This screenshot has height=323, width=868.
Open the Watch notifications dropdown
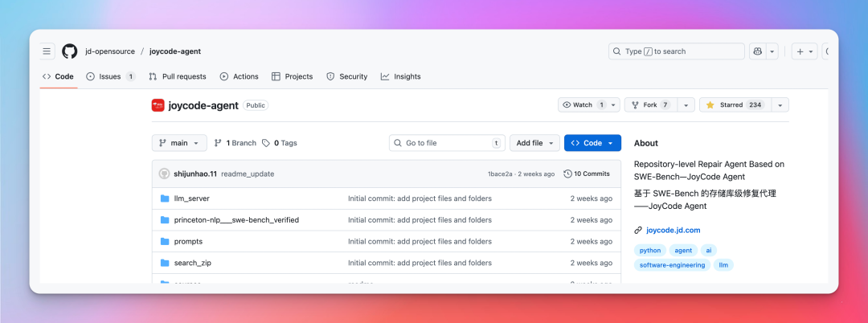coord(588,105)
